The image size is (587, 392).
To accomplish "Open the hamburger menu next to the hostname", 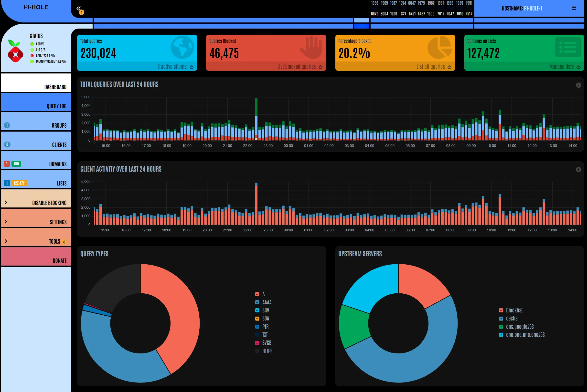I will 574,8.
